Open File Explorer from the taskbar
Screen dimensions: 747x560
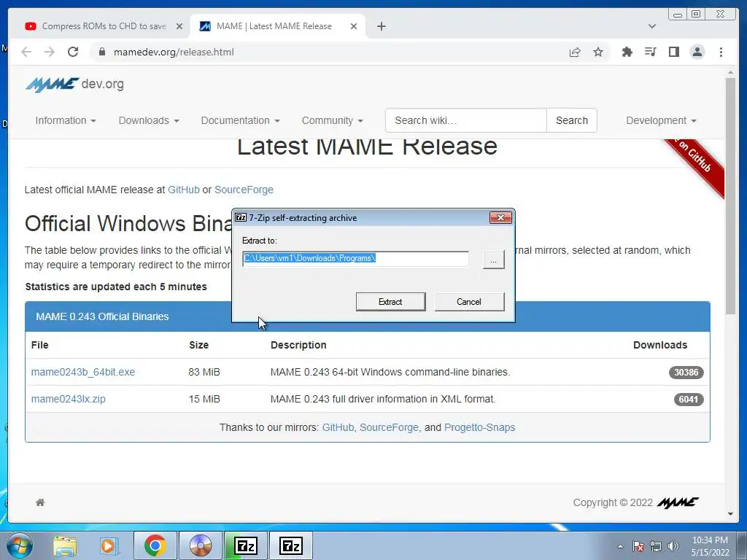[x=65, y=545]
